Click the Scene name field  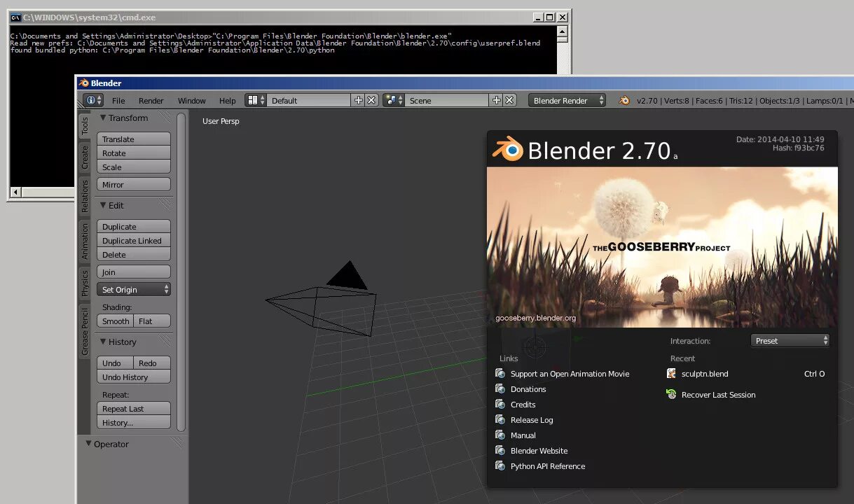(x=447, y=100)
